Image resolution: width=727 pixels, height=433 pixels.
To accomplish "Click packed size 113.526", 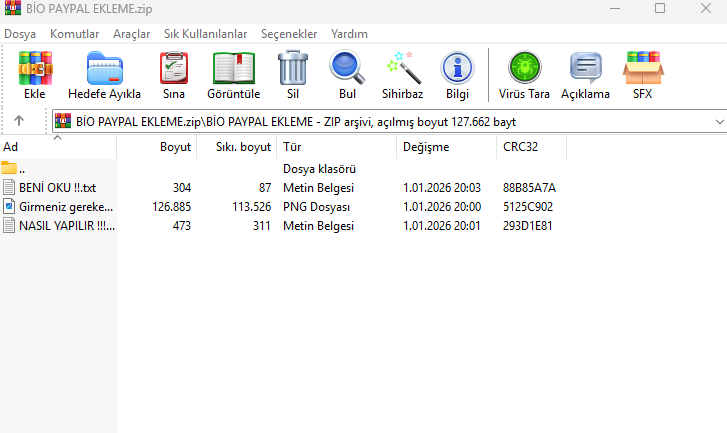I will 251,207.
